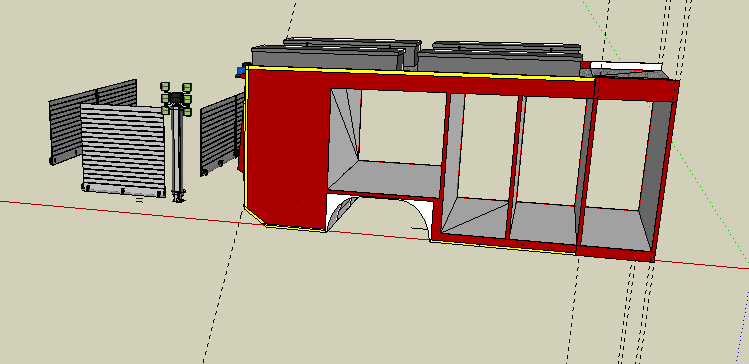
Task: Click the yellow top edge line of the body
Action: tap(420, 74)
